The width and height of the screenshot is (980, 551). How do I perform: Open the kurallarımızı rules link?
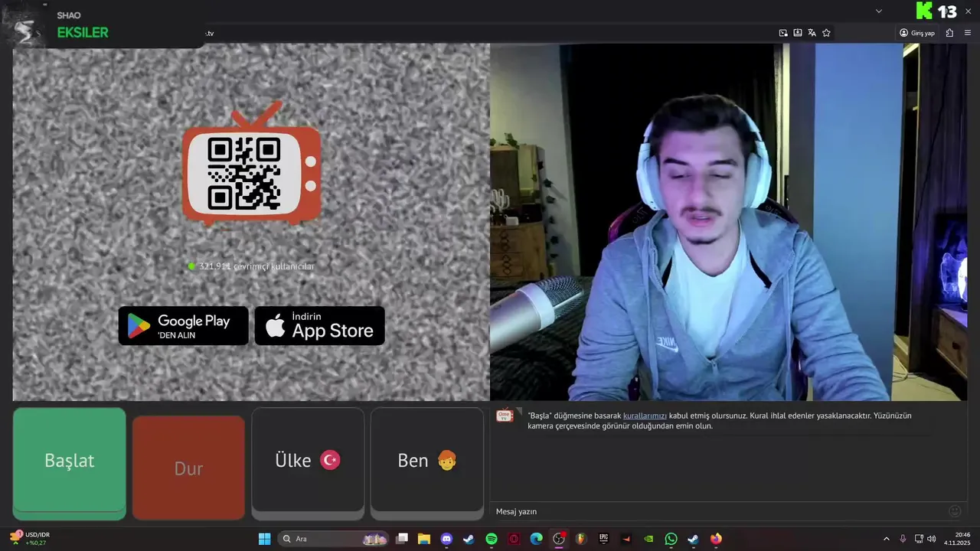pyautogui.click(x=645, y=416)
